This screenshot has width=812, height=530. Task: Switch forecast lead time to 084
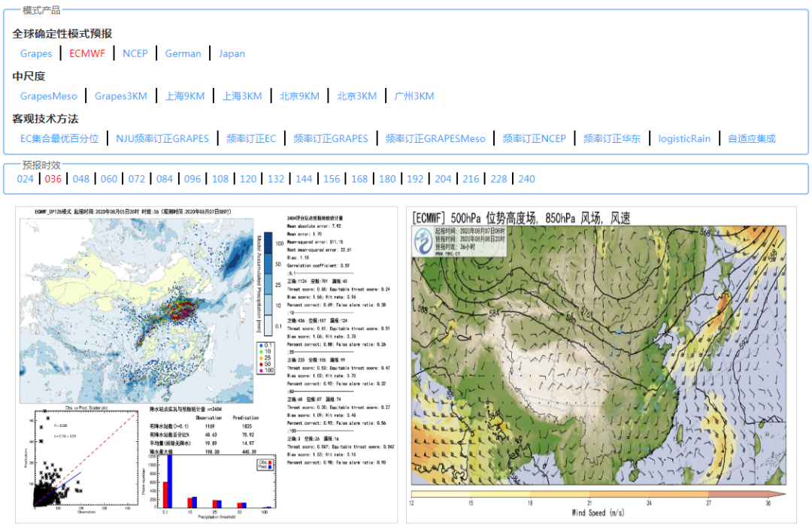pos(165,179)
